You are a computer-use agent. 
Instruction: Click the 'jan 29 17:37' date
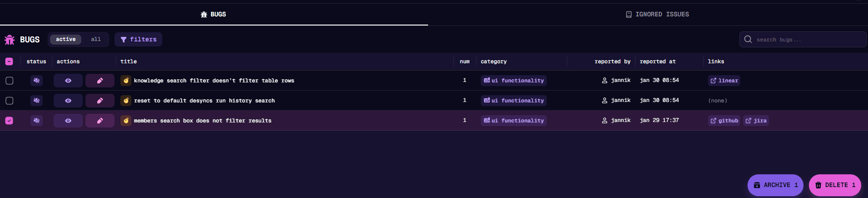tap(659, 121)
